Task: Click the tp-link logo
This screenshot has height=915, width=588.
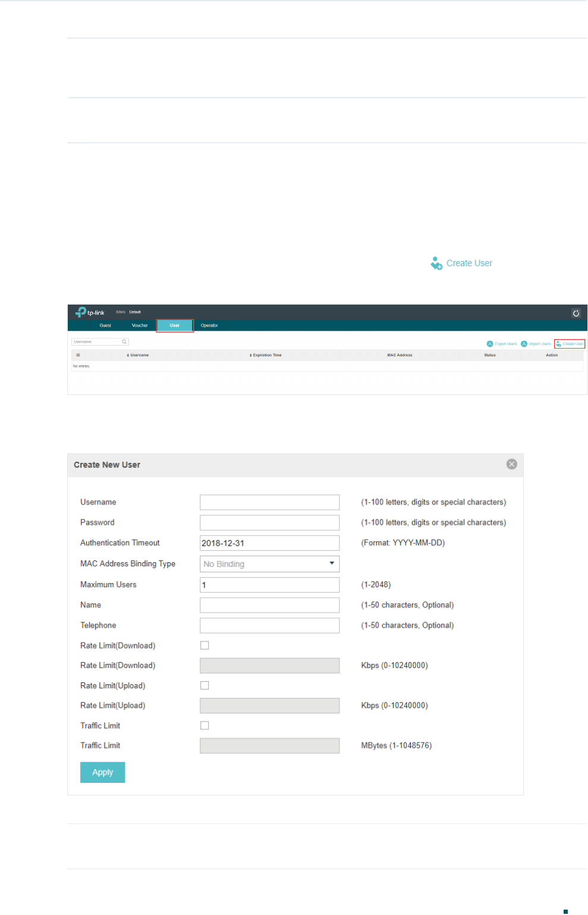Action: click(x=90, y=312)
